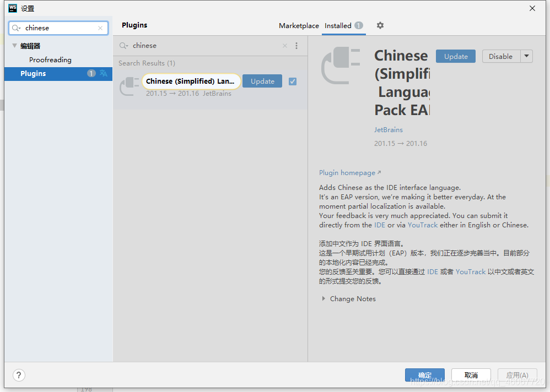
Task: Switch to the Installed tab
Action: [344, 25]
